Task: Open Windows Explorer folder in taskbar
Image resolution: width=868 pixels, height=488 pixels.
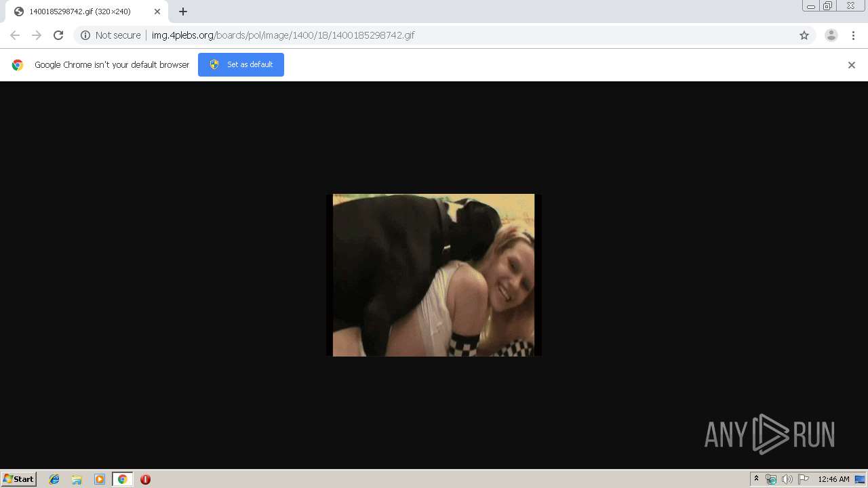Action: [77, 479]
